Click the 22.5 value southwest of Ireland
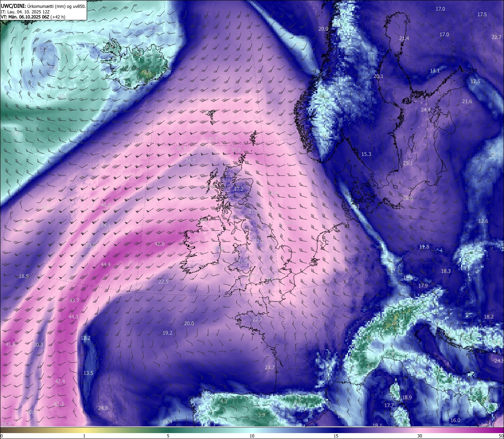 pos(163,282)
